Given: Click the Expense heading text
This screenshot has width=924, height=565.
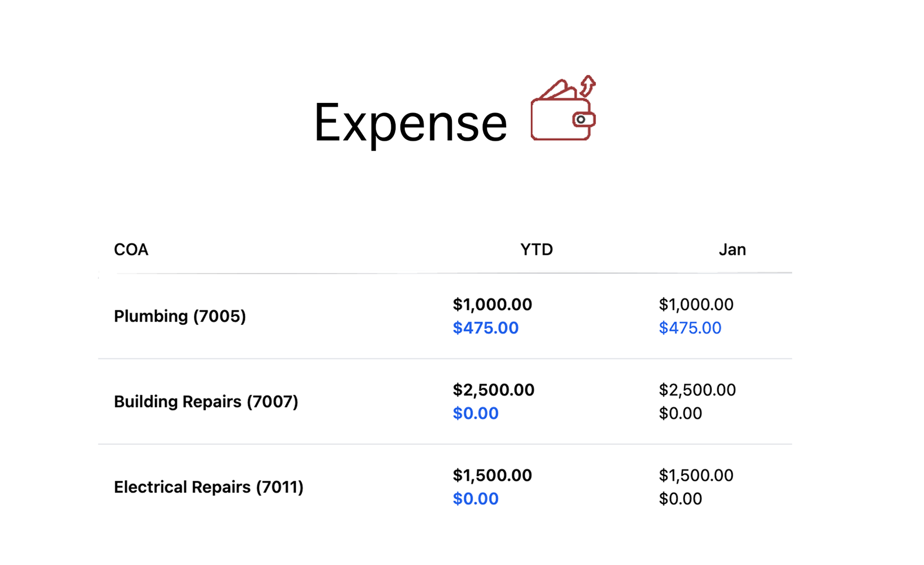Looking at the screenshot, I should point(411,123).
